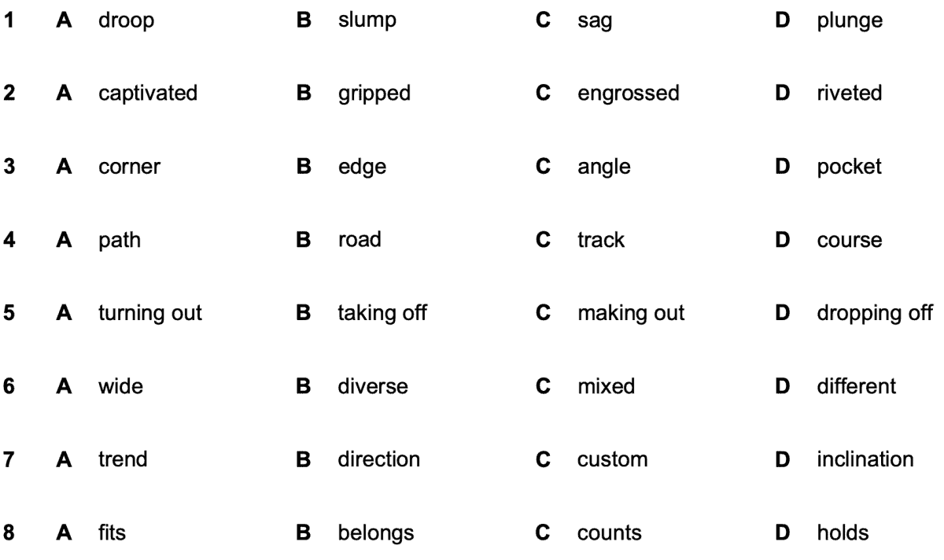Pick 'plunge' as answer D in row 1
944x560 pixels.
pyautogui.click(x=849, y=21)
